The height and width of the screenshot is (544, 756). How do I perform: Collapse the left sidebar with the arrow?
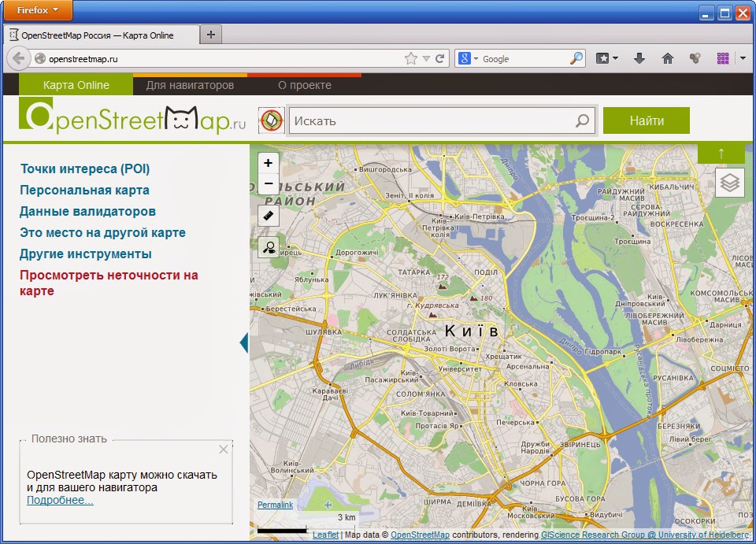(244, 342)
